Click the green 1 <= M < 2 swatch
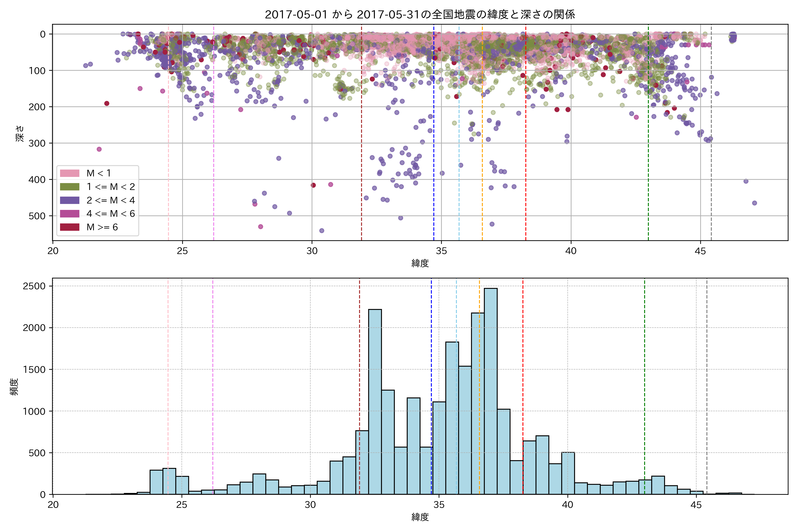798x532 pixels. click(70, 187)
